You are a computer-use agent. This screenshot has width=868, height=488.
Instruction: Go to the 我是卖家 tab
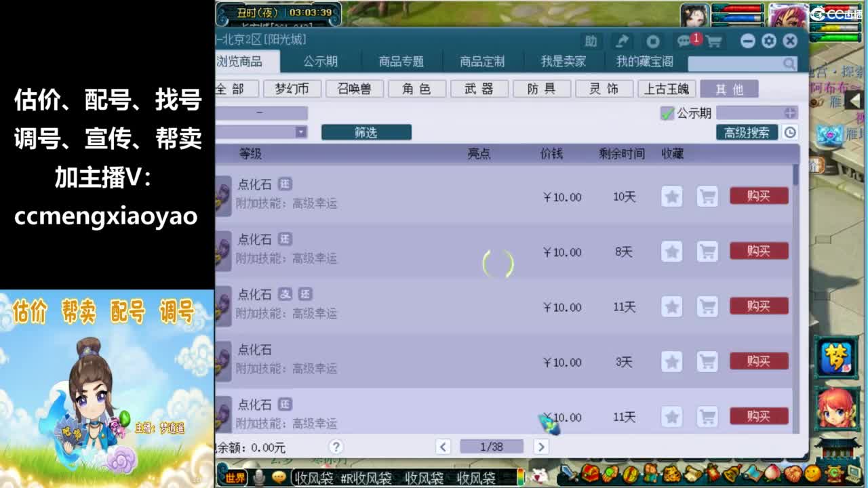563,62
